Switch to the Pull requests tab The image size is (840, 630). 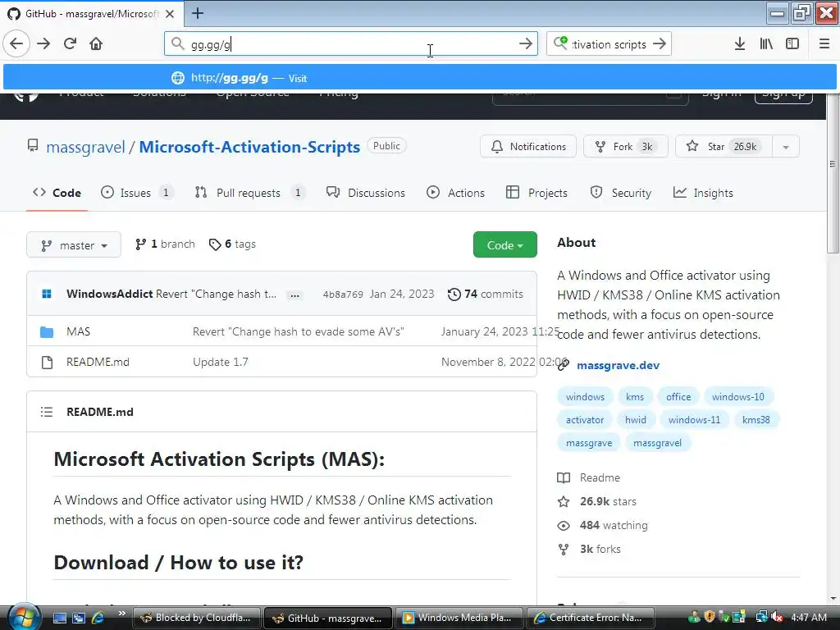tap(249, 193)
